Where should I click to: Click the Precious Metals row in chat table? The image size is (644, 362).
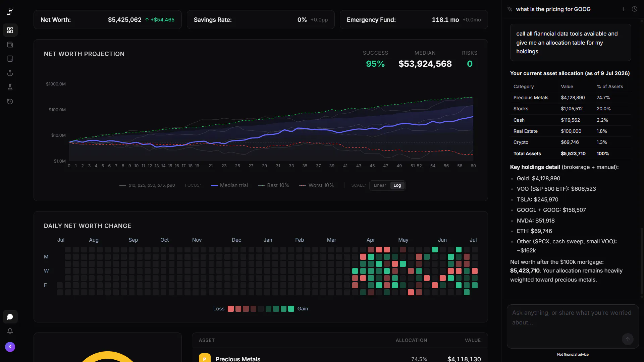571,98
